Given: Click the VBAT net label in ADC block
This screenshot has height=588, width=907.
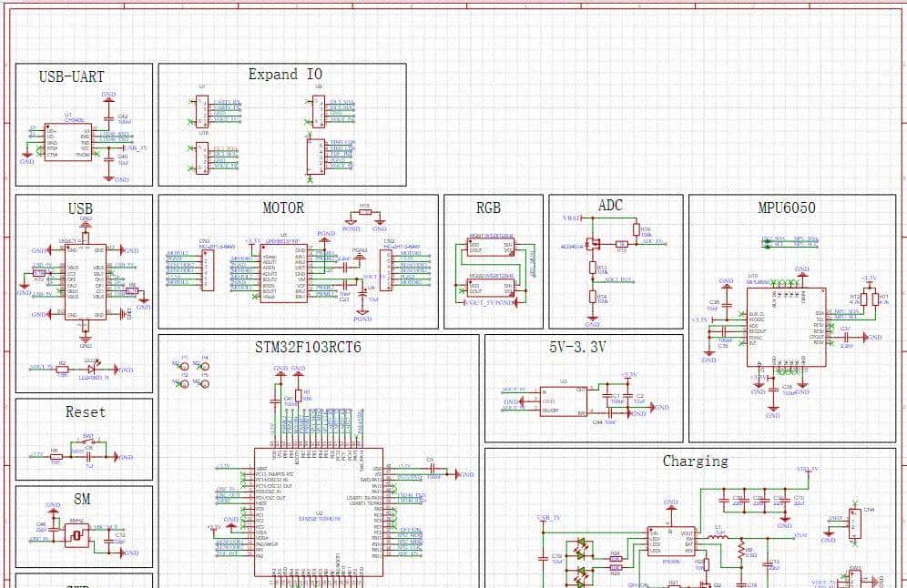Looking at the screenshot, I should (571, 218).
